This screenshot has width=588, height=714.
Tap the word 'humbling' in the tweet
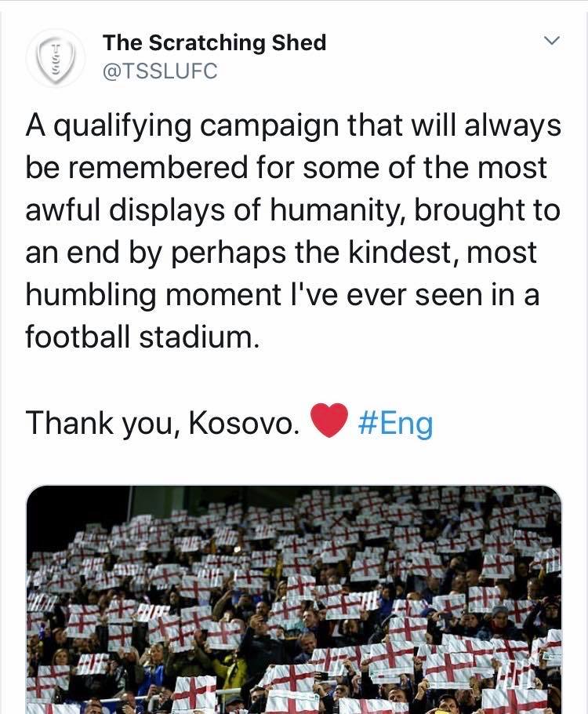[91, 296]
